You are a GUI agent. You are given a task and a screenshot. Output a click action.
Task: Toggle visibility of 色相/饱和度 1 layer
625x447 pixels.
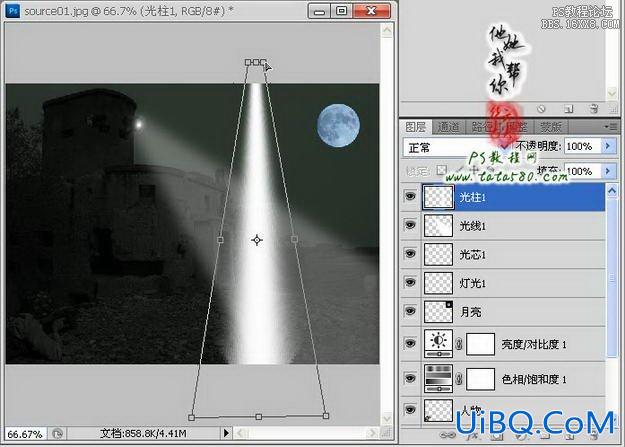pyautogui.click(x=410, y=378)
